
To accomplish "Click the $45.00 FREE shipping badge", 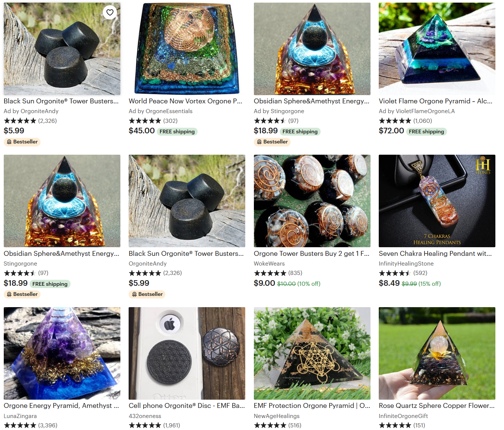I will 177,131.
